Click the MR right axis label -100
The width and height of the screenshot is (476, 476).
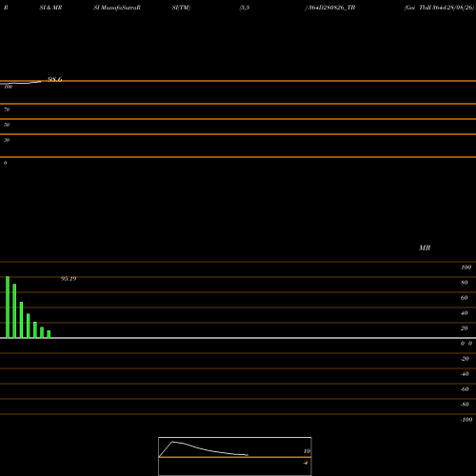(x=466, y=420)
